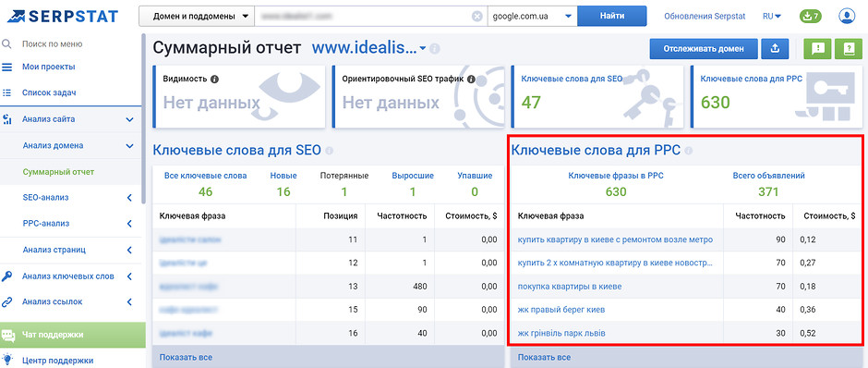Open Центр поддержки in the sidebar
The width and height of the screenshot is (868, 368).
57,361
